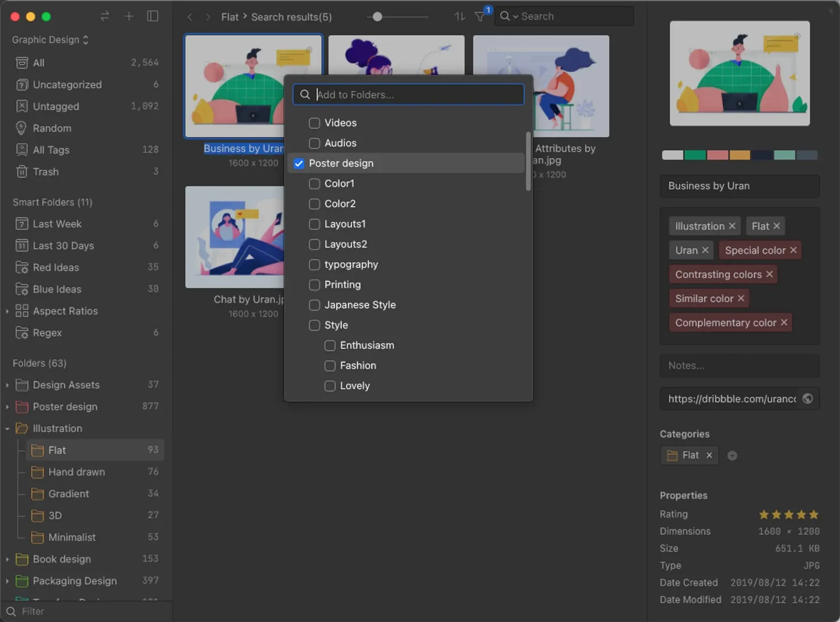The height and width of the screenshot is (622, 840).
Task: Open the Graphic Design library switcher
Action: [51, 40]
